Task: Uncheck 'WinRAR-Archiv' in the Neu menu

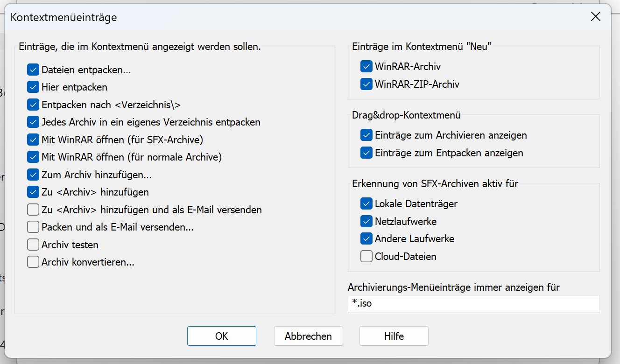Action: point(366,67)
